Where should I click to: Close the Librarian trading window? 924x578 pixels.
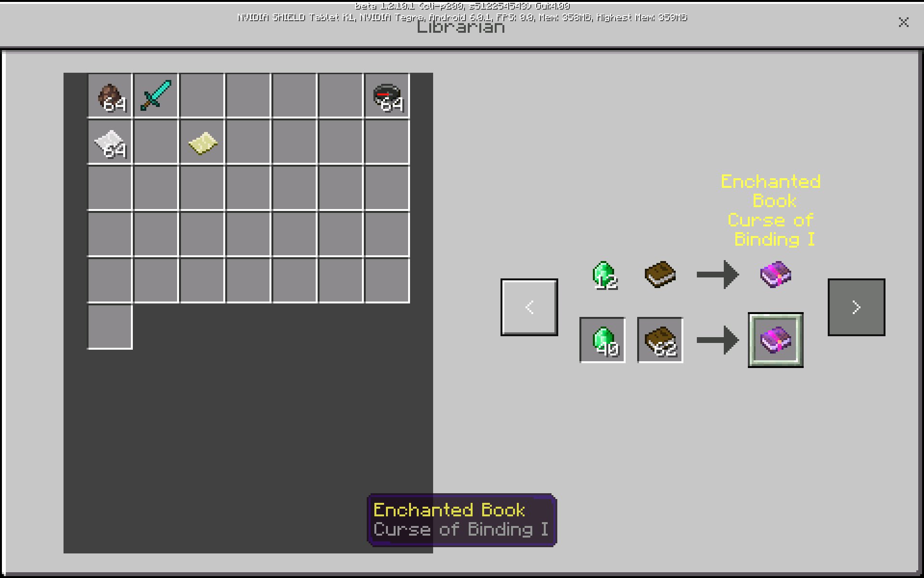tap(903, 22)
